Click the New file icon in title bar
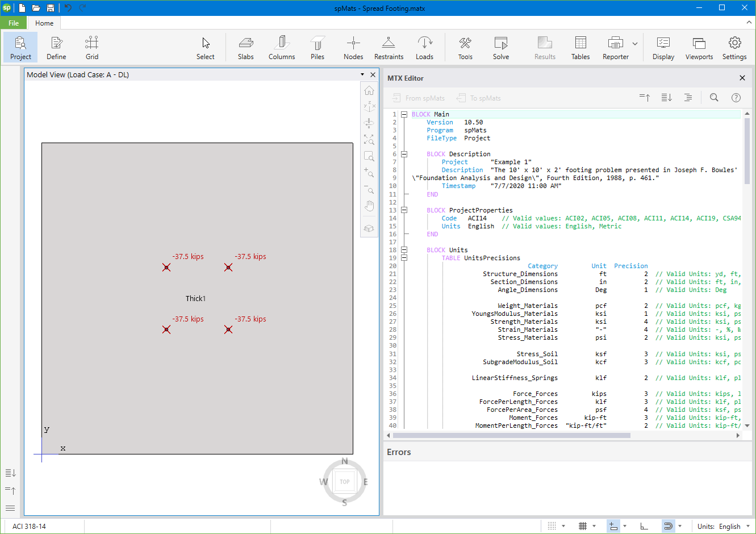The image size is (756, 534). pos(22,8)
